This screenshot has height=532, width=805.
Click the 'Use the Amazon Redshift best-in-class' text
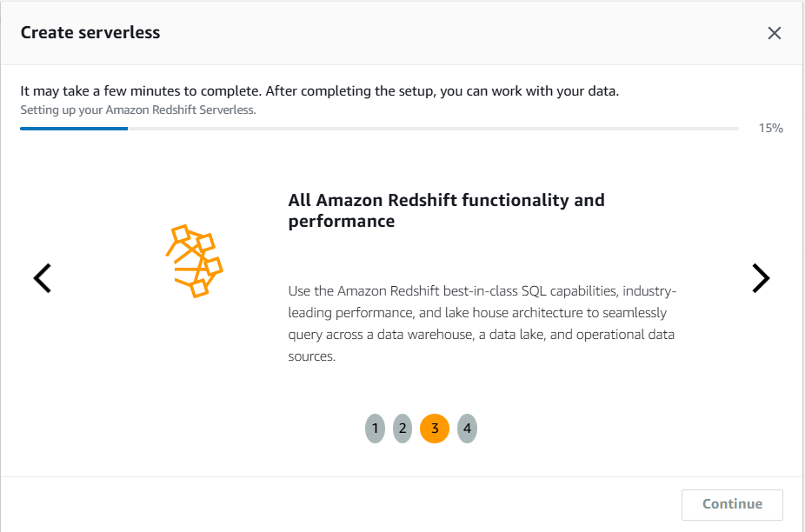482,289
